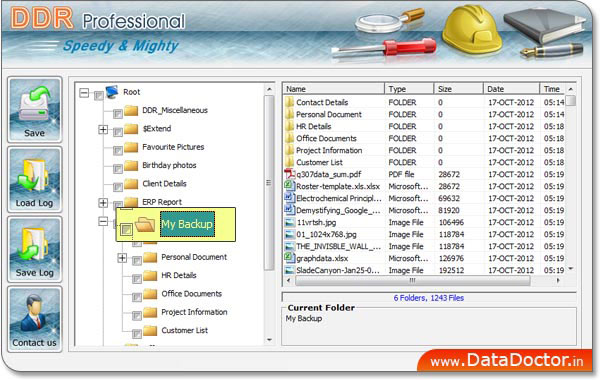
Task: Check the Client Details checkbox
Action: tap(118, 187)
